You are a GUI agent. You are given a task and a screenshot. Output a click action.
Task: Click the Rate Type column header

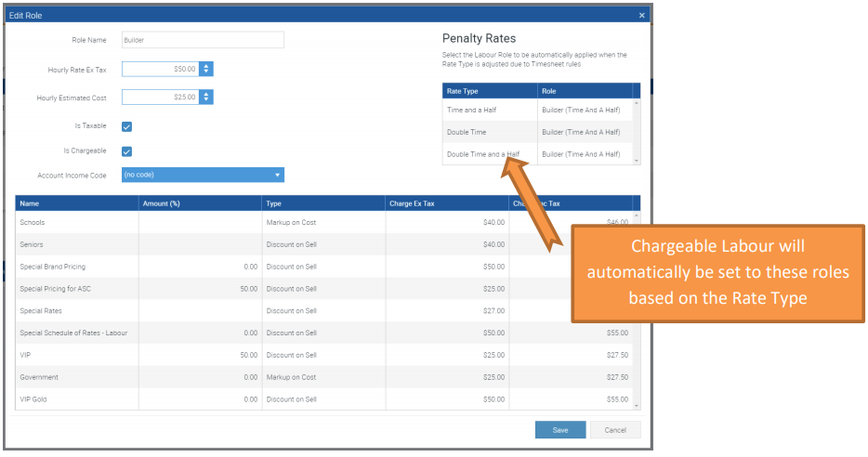point(490,91)
